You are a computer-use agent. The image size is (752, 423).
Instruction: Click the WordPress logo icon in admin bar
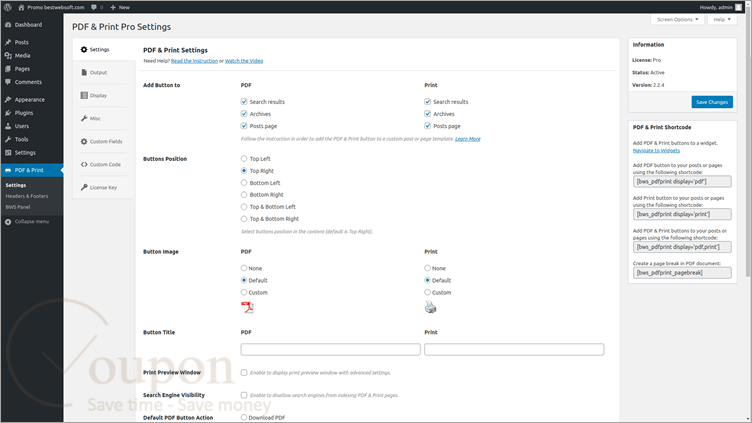click(x=8, y=7)
